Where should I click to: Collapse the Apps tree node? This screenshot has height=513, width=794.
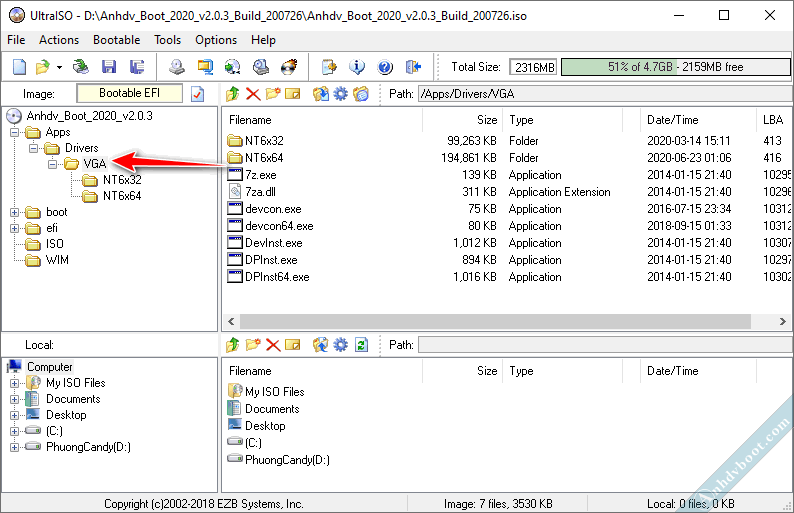(x=14, y=133)
